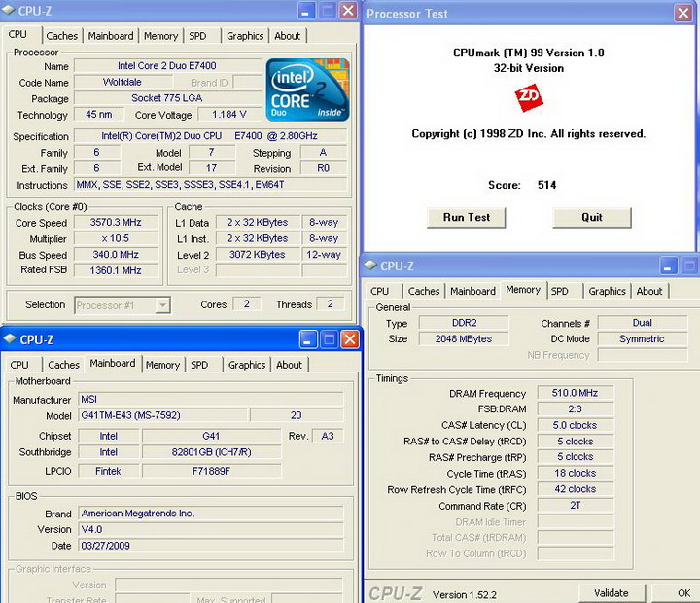700x603 pixels.
Task: Click Package value Socket 775 LGA
Action: (x=168, y=98)
